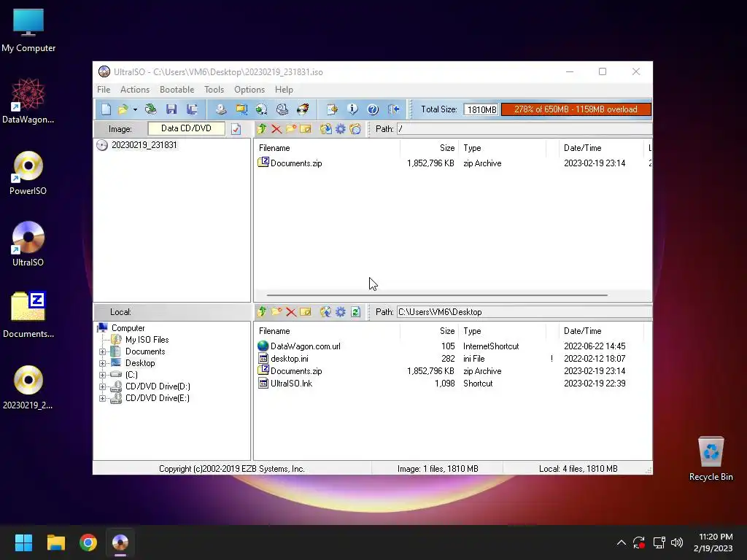This screenshot has height=560, width=747.
Task: Click the Open folder icon in main toolbar
Action: tap(123, 109)
